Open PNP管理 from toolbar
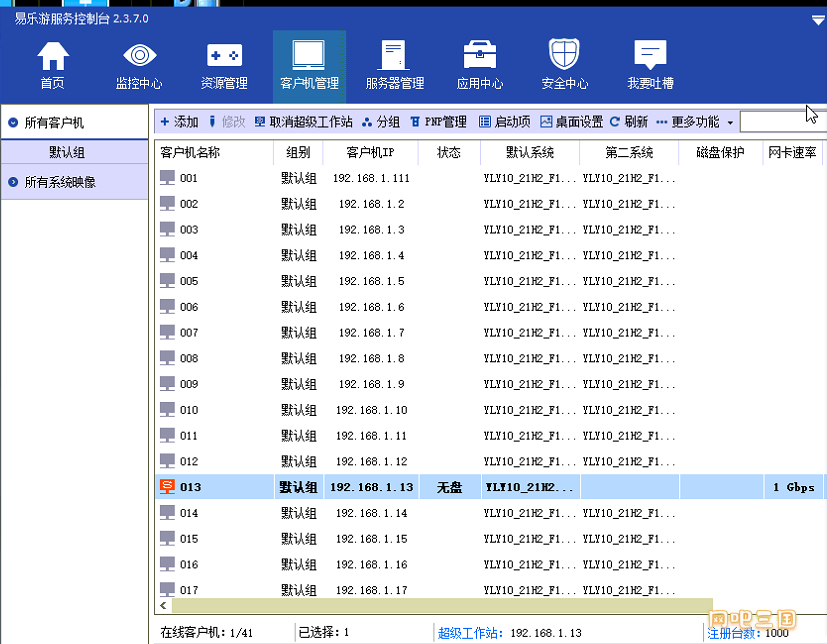The image size is (827, 644). point(438,122)
